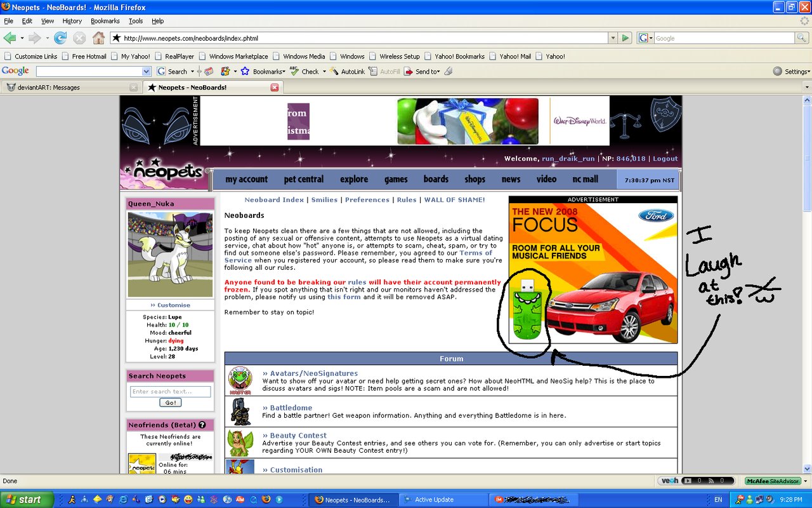Open the nc mall link
The image size is (812, 508).
(586, 179)
